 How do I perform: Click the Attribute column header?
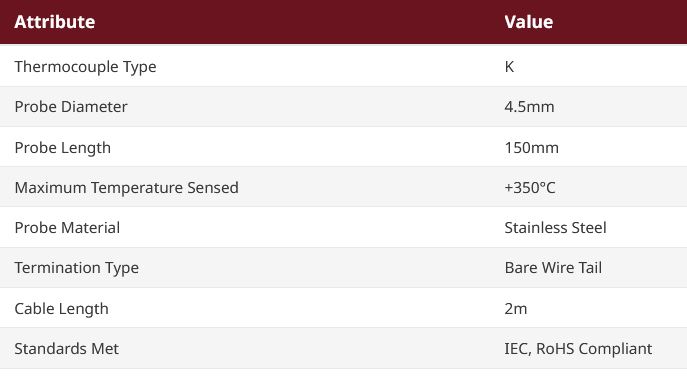click(55, 22)
